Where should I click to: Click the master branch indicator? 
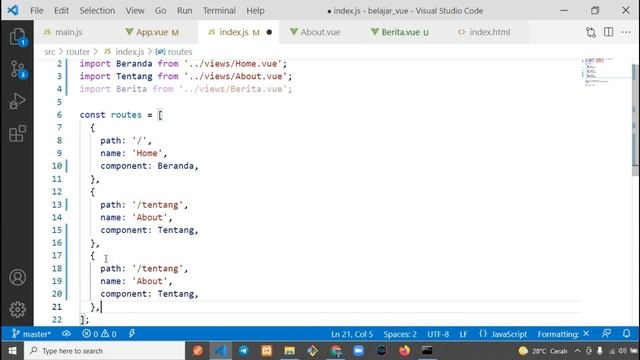(31, 334)
